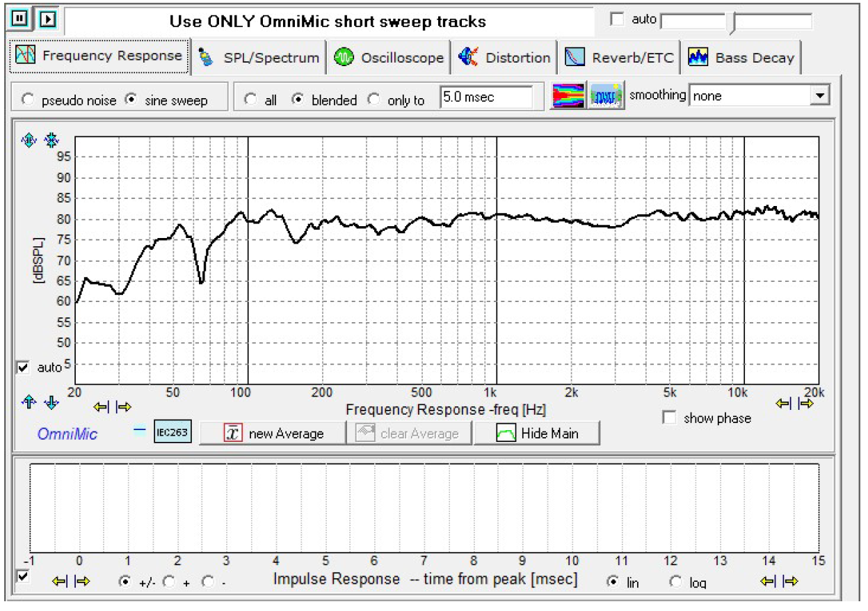Viewport: 868px width, 611px height.
Task: Click yellow right arrow under 20 Hz axis
Action: point(124,406)
